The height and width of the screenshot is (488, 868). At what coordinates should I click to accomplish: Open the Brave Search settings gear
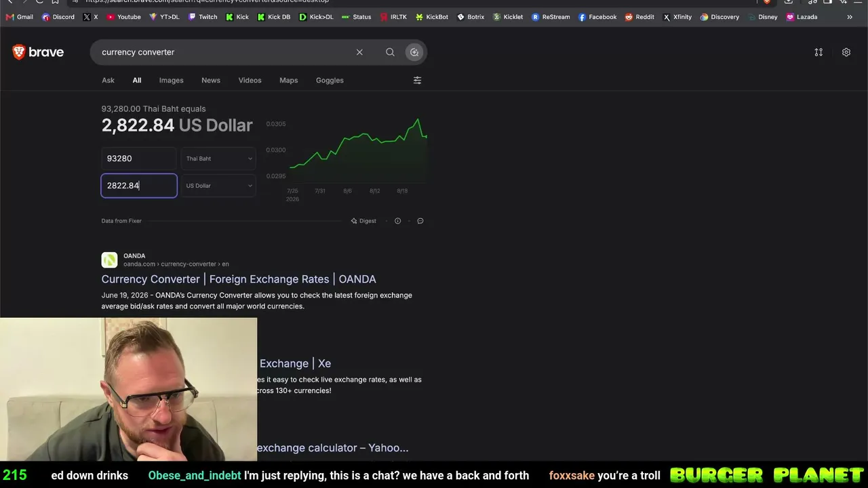[x=846, y=52]
